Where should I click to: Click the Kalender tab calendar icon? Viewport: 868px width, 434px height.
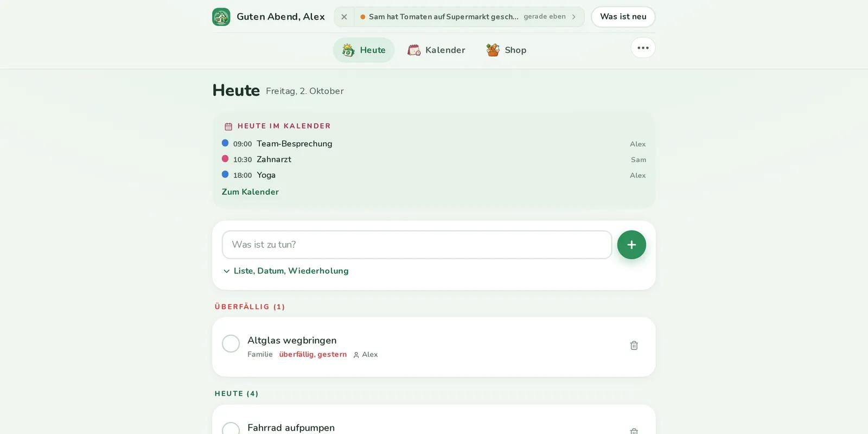coord(414,50)
